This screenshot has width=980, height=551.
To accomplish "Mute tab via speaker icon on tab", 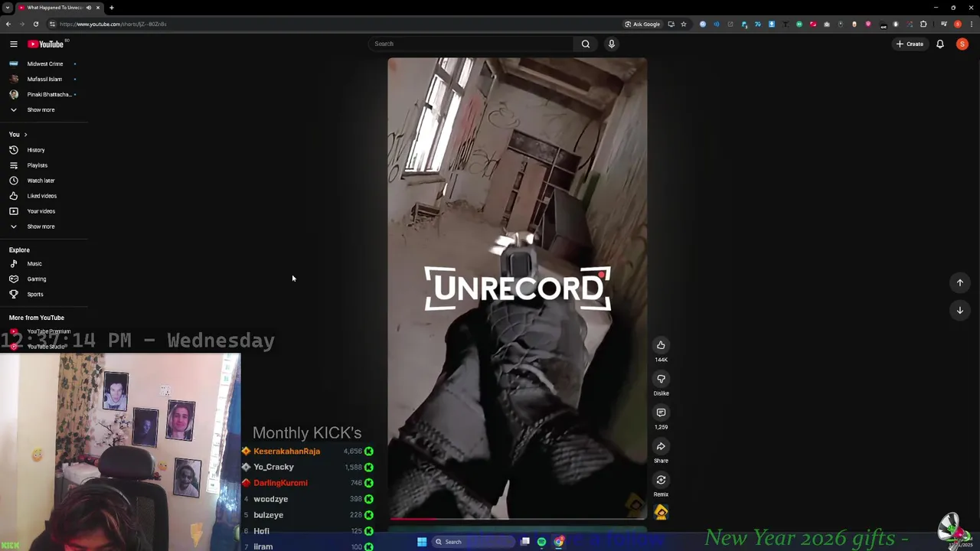I will (x=88, y=8).
